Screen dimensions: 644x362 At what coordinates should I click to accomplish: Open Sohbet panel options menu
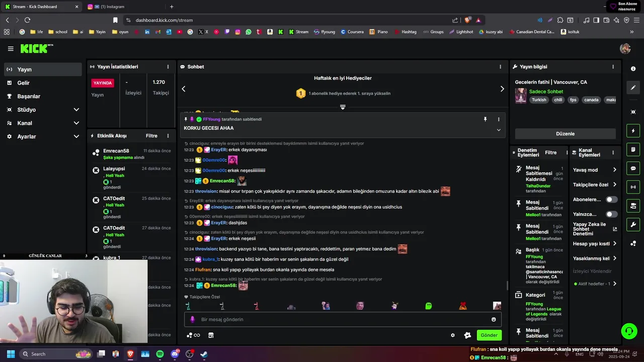coord(500,67)
